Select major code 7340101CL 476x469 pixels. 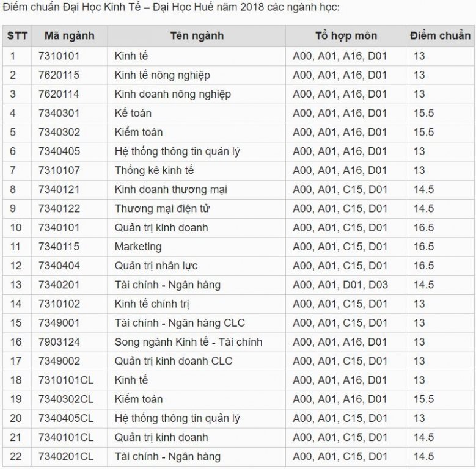(x=66, y=437)
